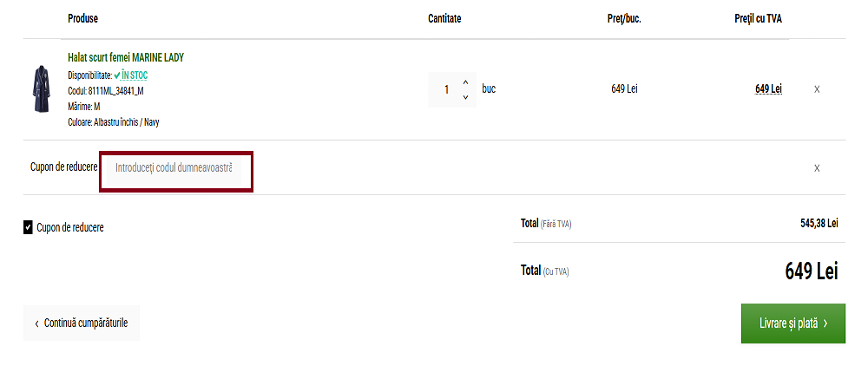Focus the quantity field showing 1
The width and height of the screenshot is (868, 366).
point(446,89)
